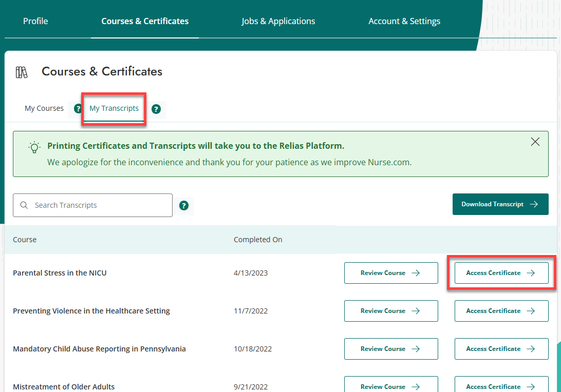The width and height of the screenshot is (561, 392).
Task: Click completion date 9/21/2022
Action: [251, 387]
